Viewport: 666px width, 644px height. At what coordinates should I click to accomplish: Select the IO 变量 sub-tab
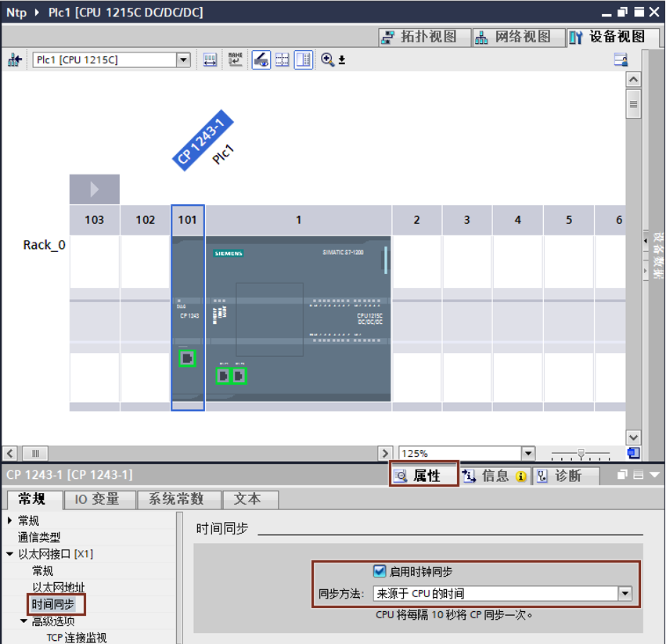tap(100, 499)
